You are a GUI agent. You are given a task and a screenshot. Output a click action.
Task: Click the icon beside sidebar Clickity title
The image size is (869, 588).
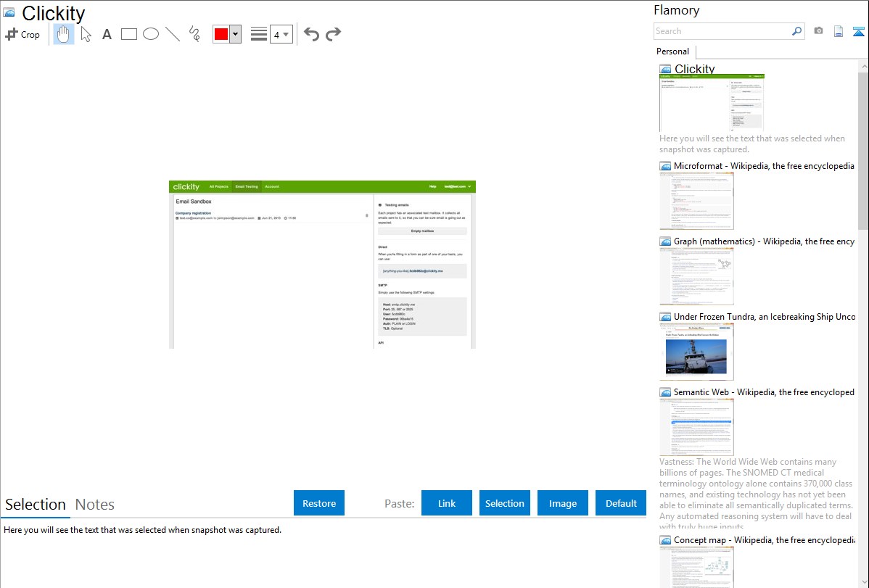[665, 70]
